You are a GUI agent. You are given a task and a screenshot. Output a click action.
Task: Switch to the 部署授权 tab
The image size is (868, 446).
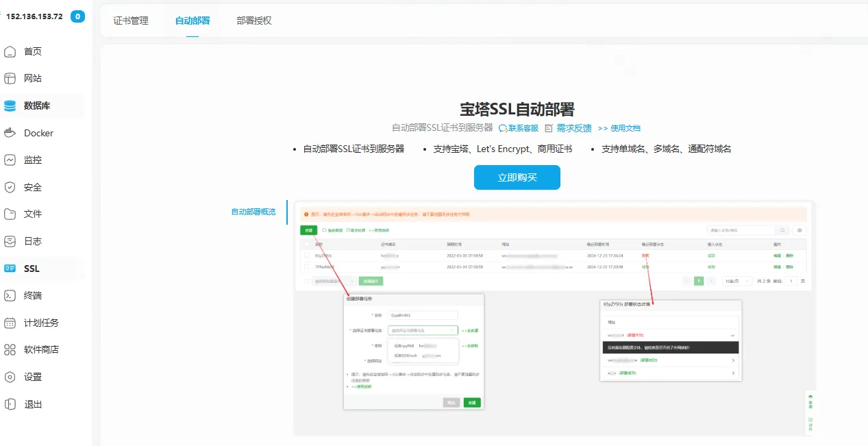254,21
